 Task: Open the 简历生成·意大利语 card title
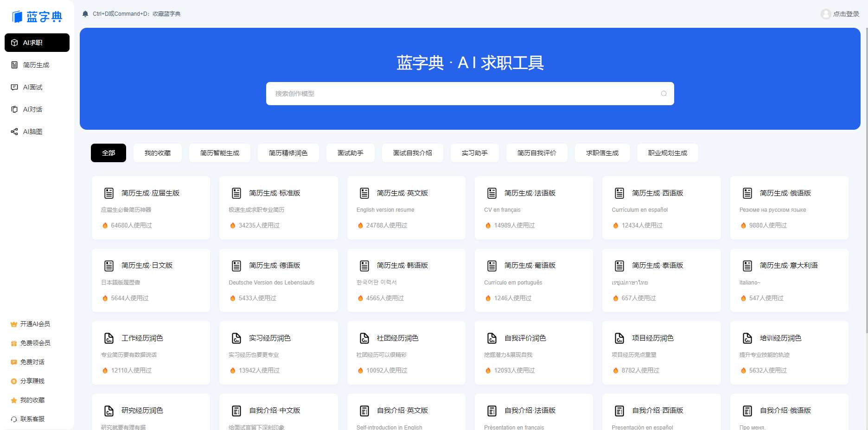tap(789, 266)
